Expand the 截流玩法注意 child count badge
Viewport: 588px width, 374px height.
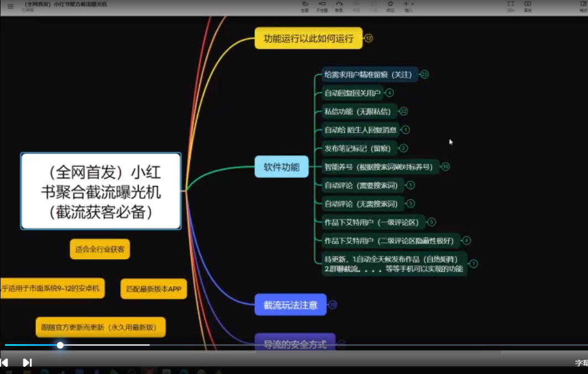pyautogui.click(x=333, y=305)
